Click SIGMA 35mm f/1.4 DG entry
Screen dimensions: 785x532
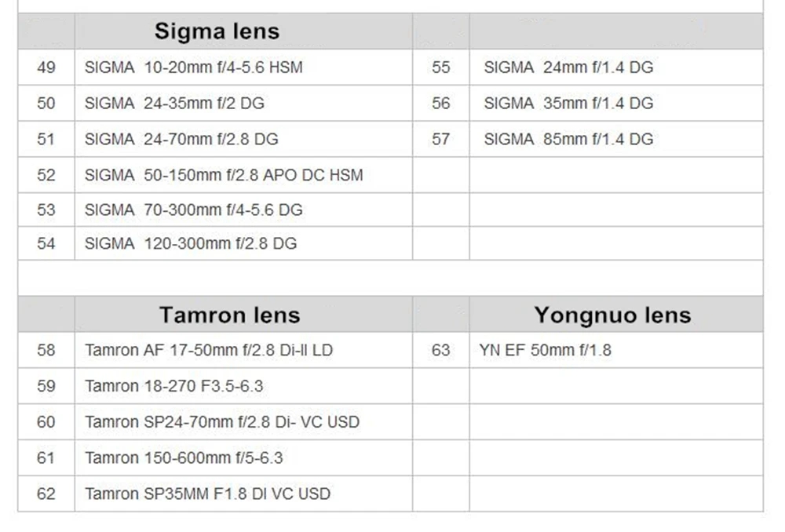[568, 103]
